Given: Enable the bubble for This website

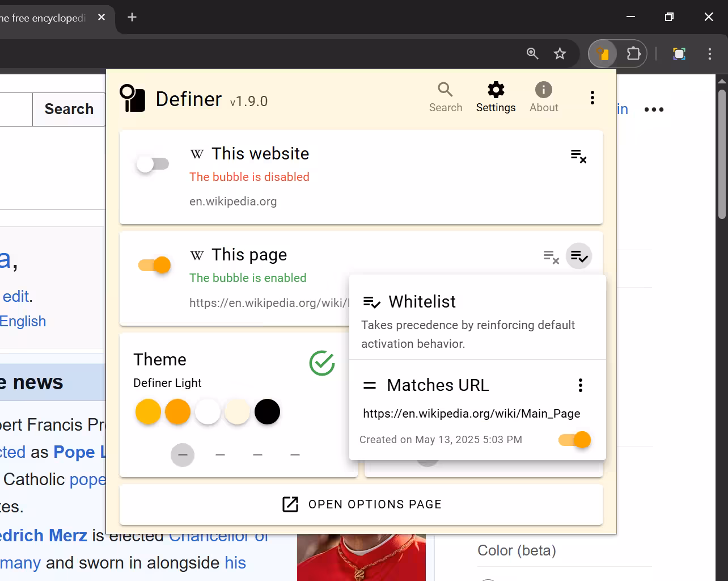Looking at the screenshot, I should (153, 164).
